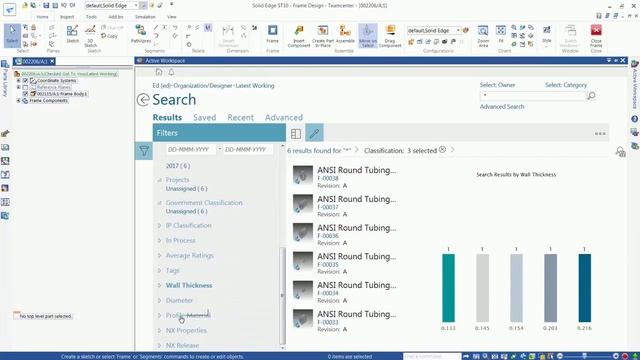The width and height of the screenshot is (640, 360).
Task: Start the Create Part In Place command
Action: click(x=323, y=36)
